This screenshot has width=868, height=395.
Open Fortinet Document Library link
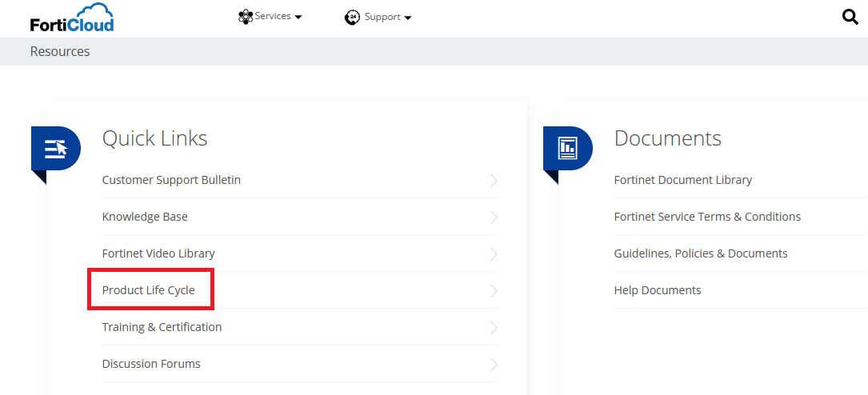click(683, 180)
